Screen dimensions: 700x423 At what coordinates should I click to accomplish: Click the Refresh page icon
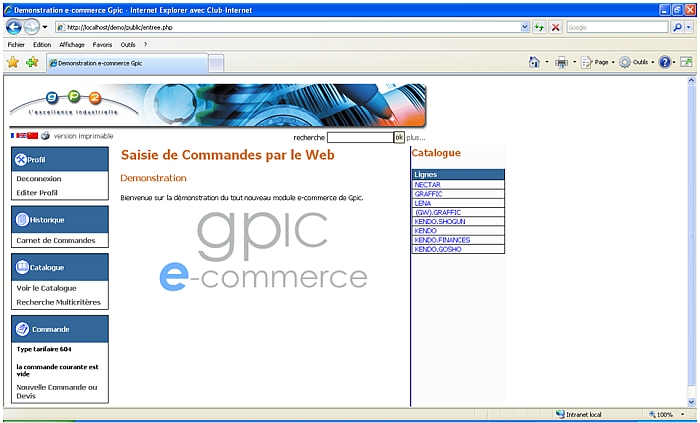click(539, 27)
